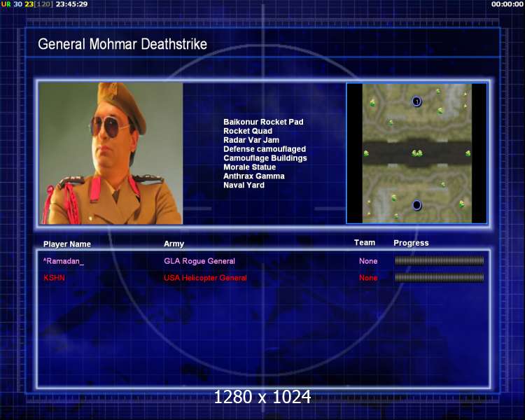
Task: Click the 23:45:29 clock display
Action: tap(71, 4)
